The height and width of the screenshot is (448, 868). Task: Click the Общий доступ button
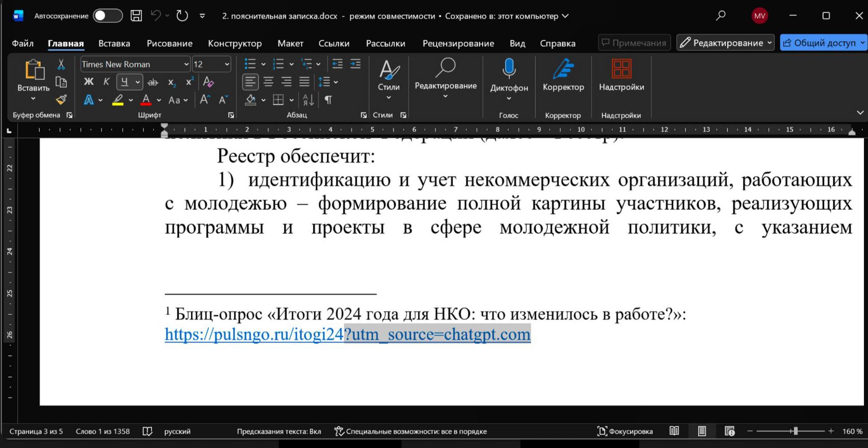(x=823, y=42)
